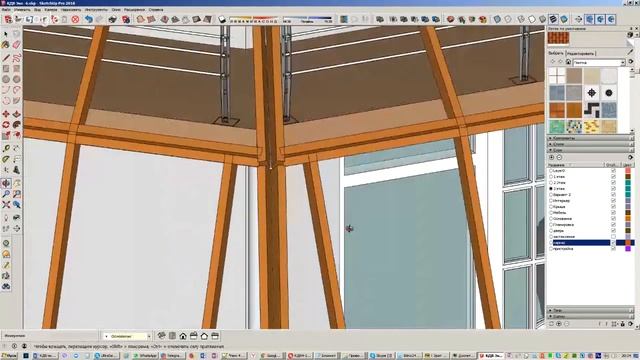640x360 pixels.
Task: Click the orange color swatch of Основание
Action: [x=628, y=218]
